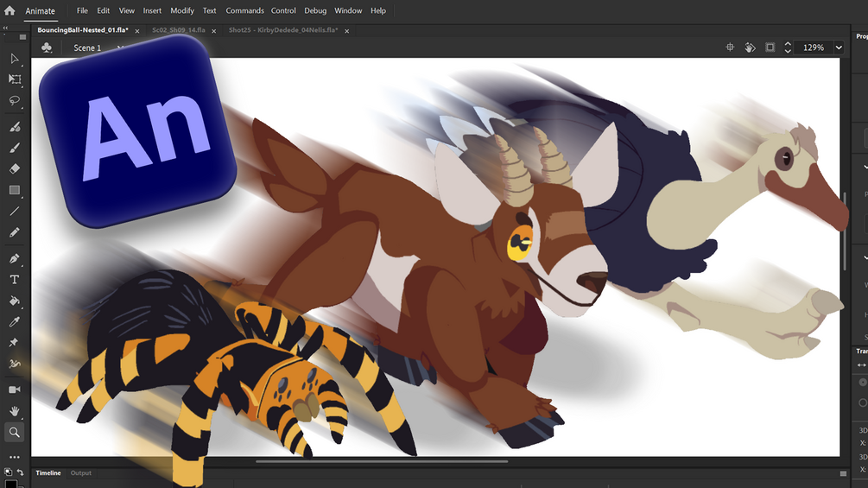This screenshot has width=868, height=488.
Task: Open the Debug menu
Action: pyautogui.click(x=315, y=10)
